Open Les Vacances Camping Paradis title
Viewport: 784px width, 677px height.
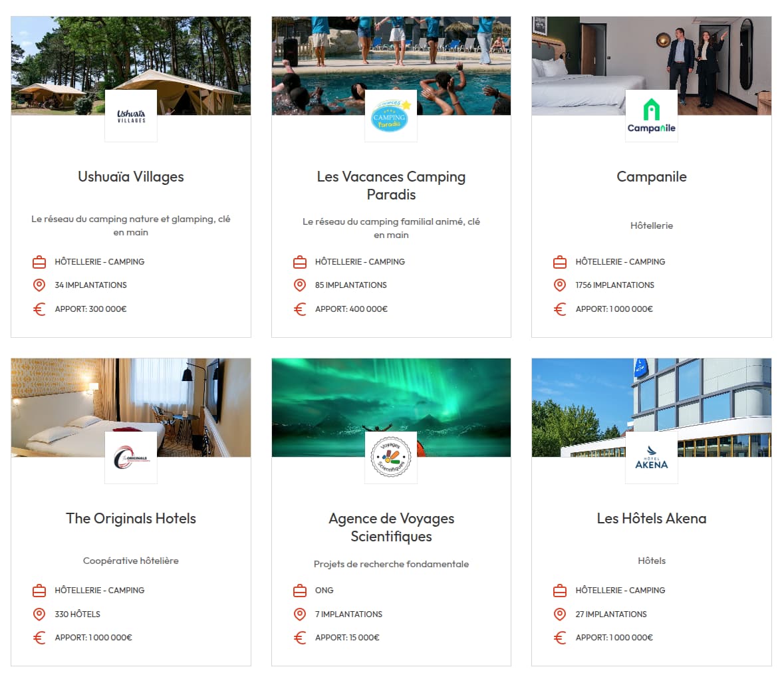pos(391,186)
